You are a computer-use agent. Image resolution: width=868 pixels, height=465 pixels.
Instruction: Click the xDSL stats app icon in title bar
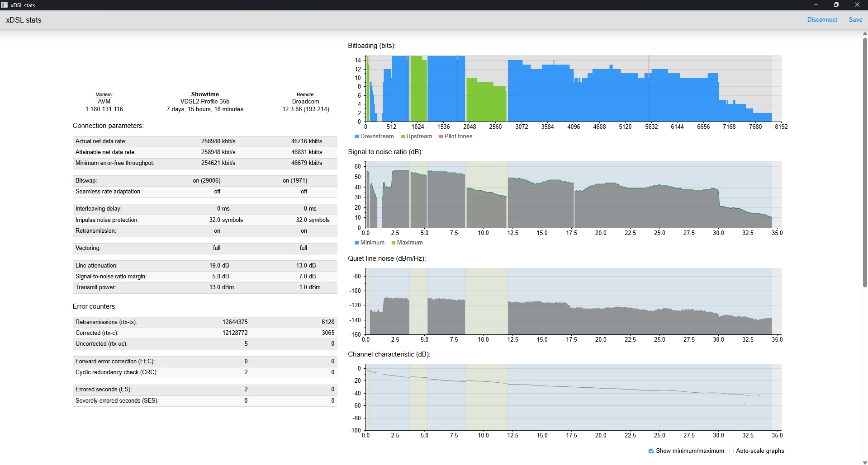[x=5, y=5]
